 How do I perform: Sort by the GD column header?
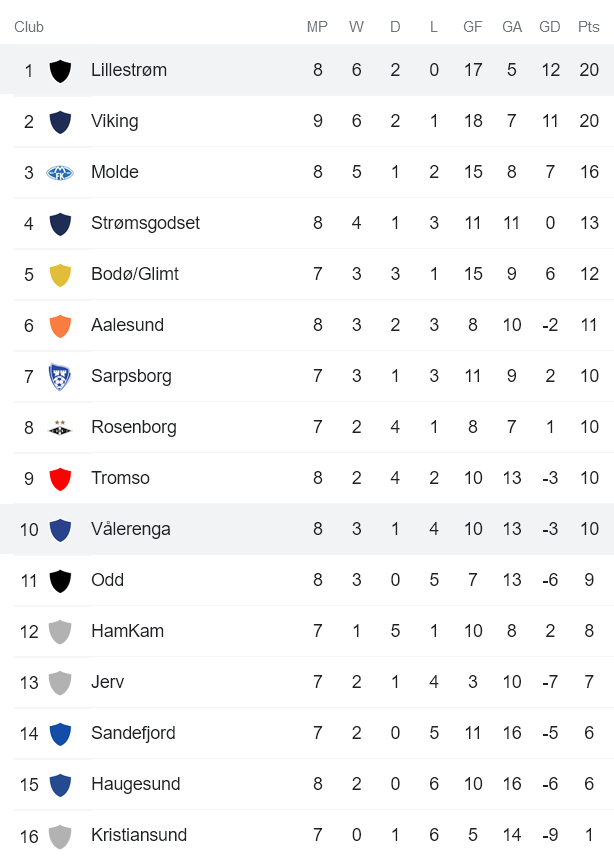tap(550, 27)
